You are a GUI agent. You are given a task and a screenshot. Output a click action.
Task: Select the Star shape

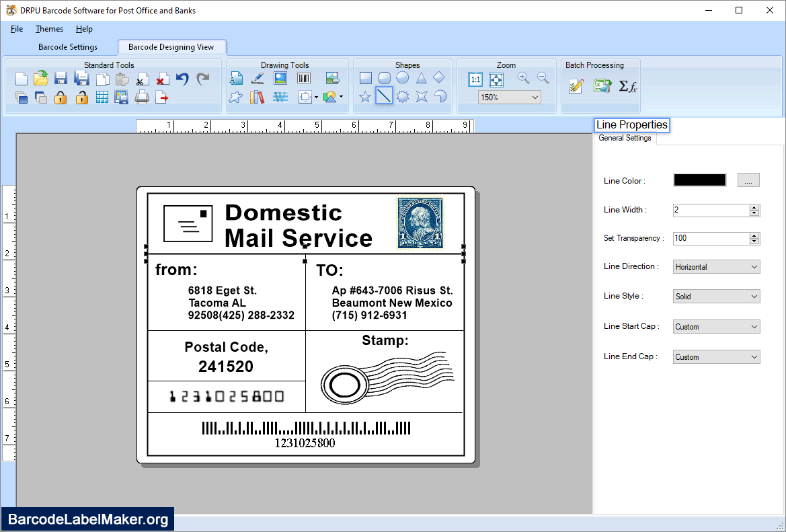click(x=365, y=96)
